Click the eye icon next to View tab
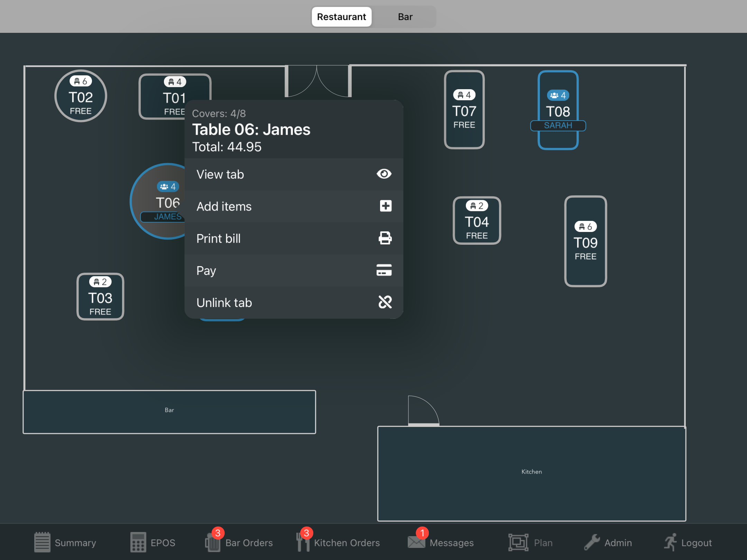The image size is (747, 560). [x=384, y=174]
